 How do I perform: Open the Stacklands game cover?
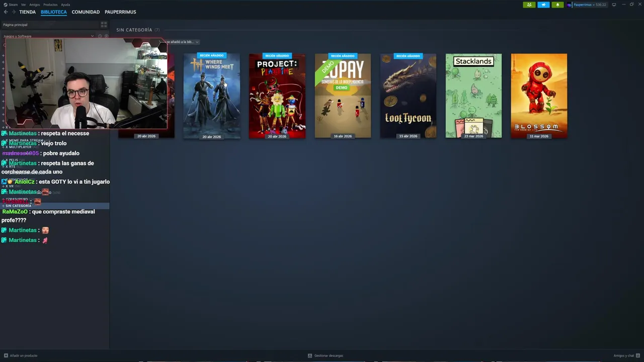click(473, 96)
